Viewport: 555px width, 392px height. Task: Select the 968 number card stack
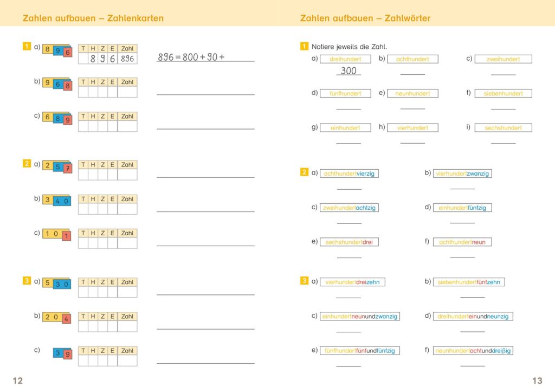click(57, 84)
